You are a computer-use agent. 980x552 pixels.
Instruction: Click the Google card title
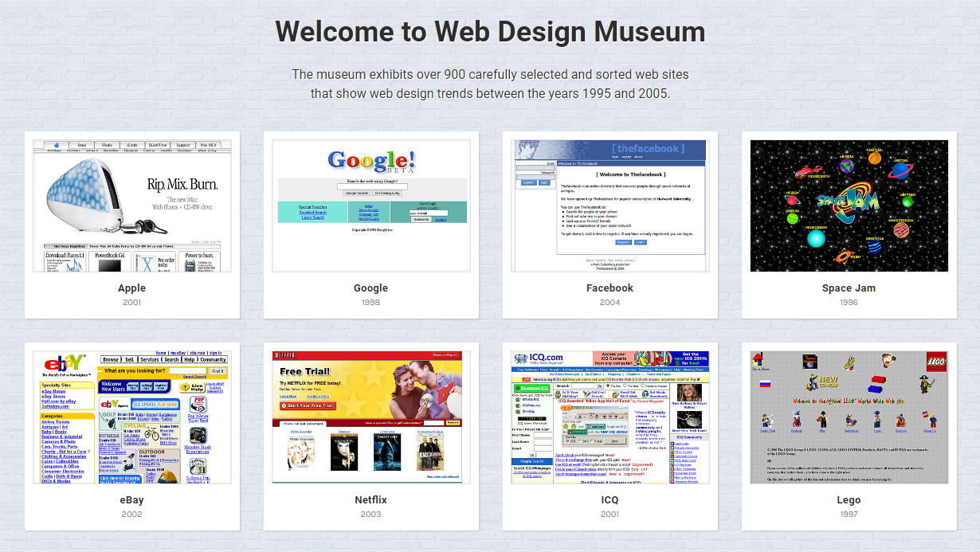tap(371, 288)
